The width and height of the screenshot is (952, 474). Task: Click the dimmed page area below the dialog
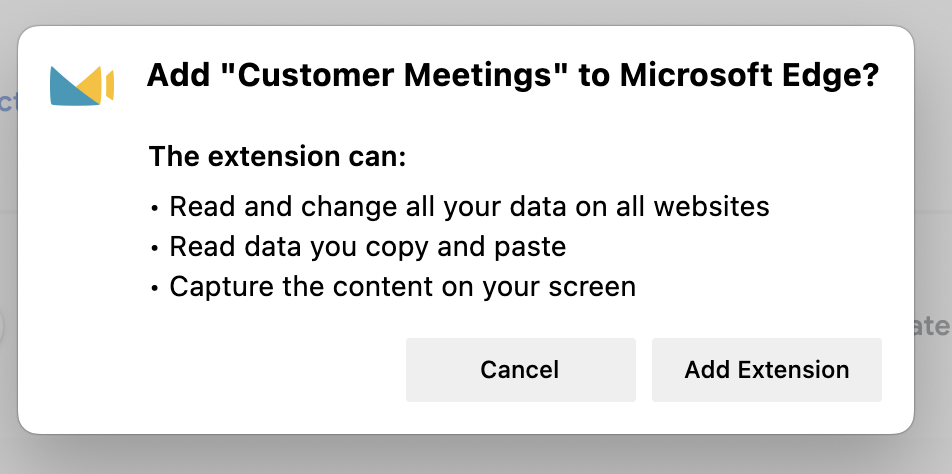pyautogui.click(x=476, y=455)
